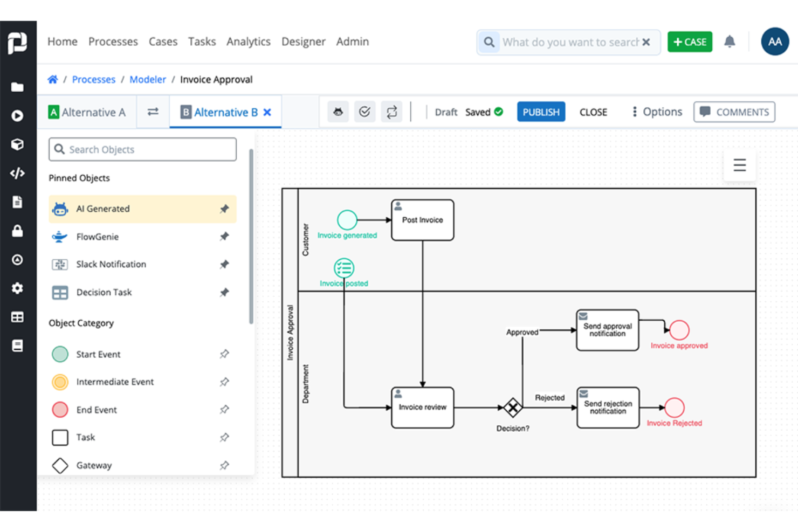
Task: Open the canvas hamburger menu
Action: (739, 165)
